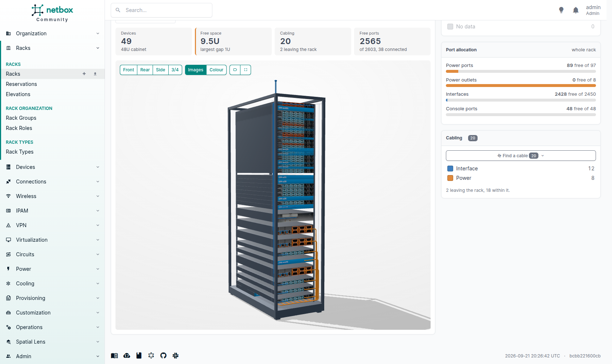612x364 pixels.
Task: Open the Slack footer icon
Action: coord(176,356)
